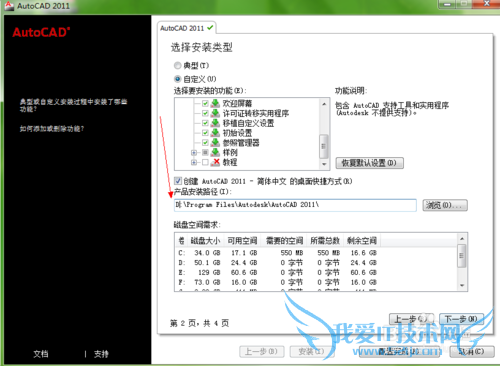This screenshot has height=366, width=500.
Task: Click the install icon beside 初始设置
Action: click(x=216, y=133)
